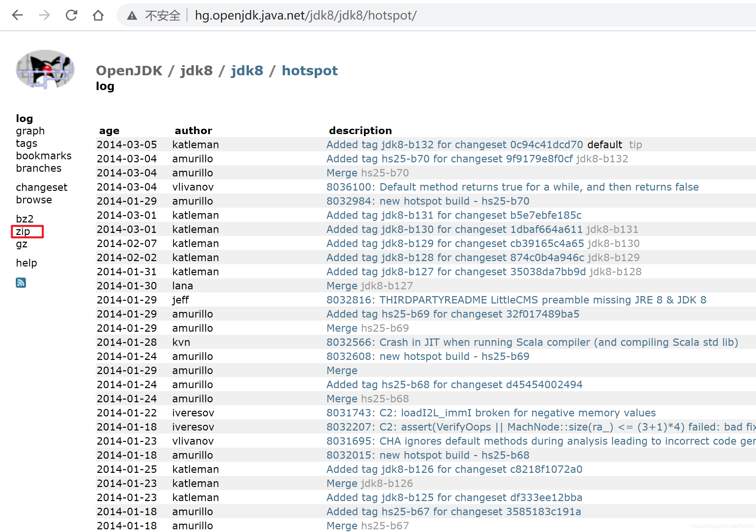The width and height of the screenshot is (756, 532).
Task: Click author 'lana' in the log table
Action: (x=183, y=286)
